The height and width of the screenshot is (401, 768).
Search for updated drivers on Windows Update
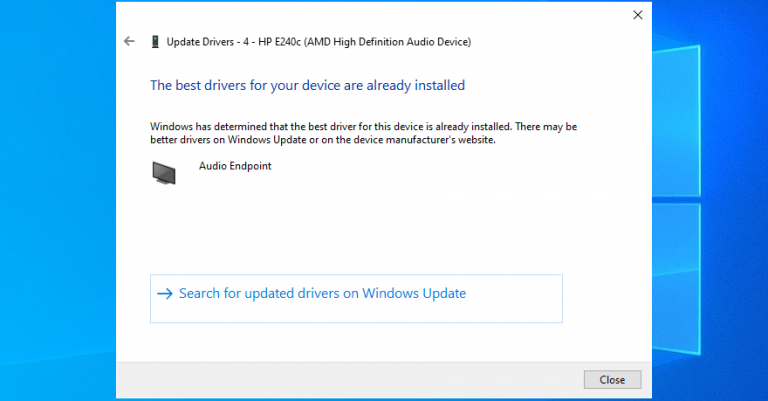[322, 294]
